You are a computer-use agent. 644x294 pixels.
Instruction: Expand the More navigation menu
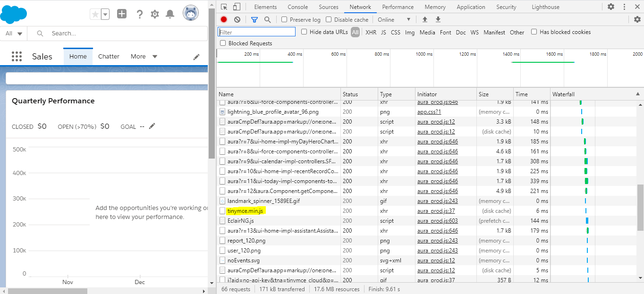[x=144, y=56]
